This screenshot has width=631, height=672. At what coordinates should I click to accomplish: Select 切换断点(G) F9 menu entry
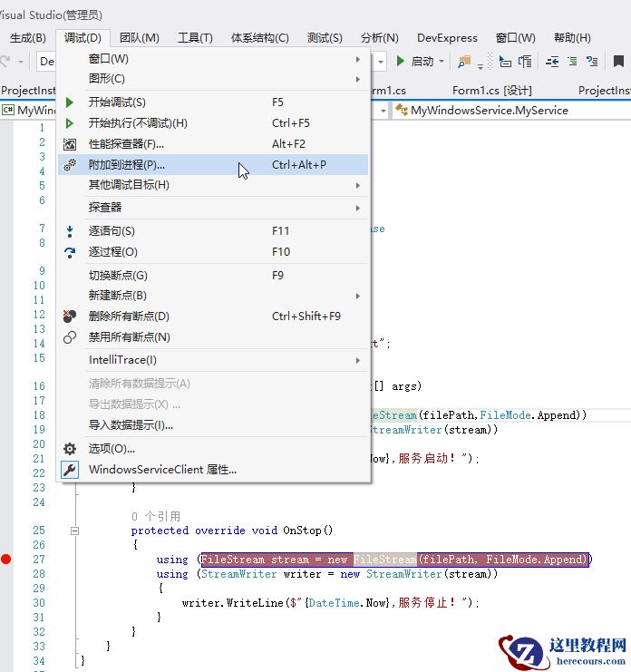point(213,276)
